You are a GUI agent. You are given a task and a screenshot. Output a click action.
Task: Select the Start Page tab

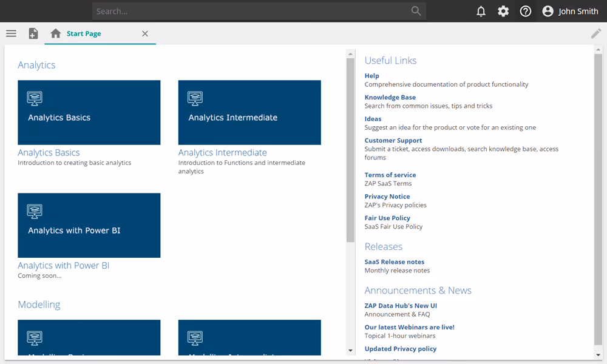pyautogui.click(x=84, y=34)
